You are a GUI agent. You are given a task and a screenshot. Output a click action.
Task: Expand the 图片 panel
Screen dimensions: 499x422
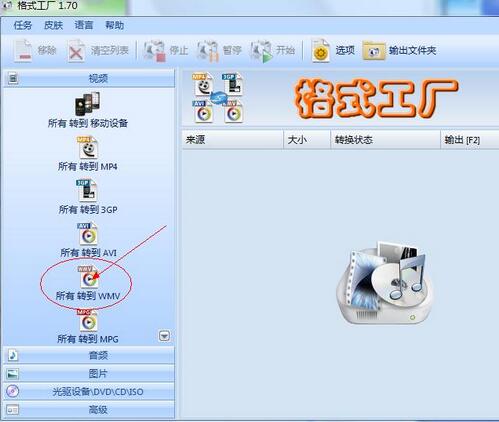coord(89,374)
